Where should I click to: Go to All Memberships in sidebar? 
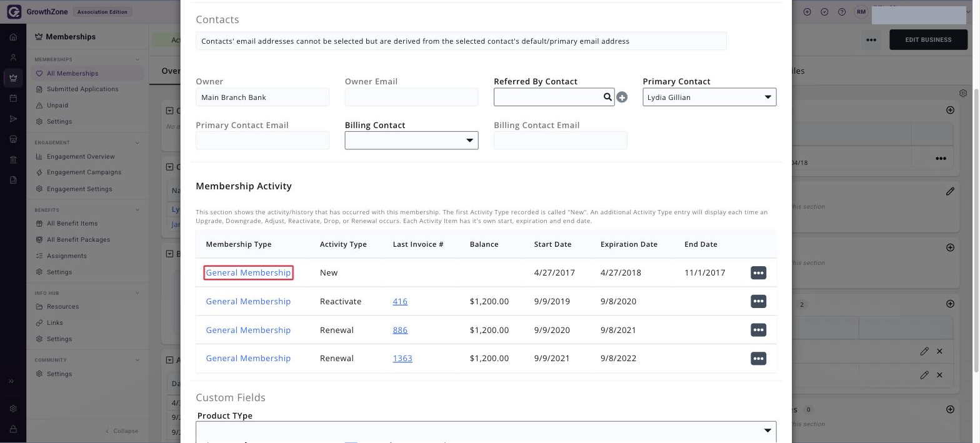(72, 73)
